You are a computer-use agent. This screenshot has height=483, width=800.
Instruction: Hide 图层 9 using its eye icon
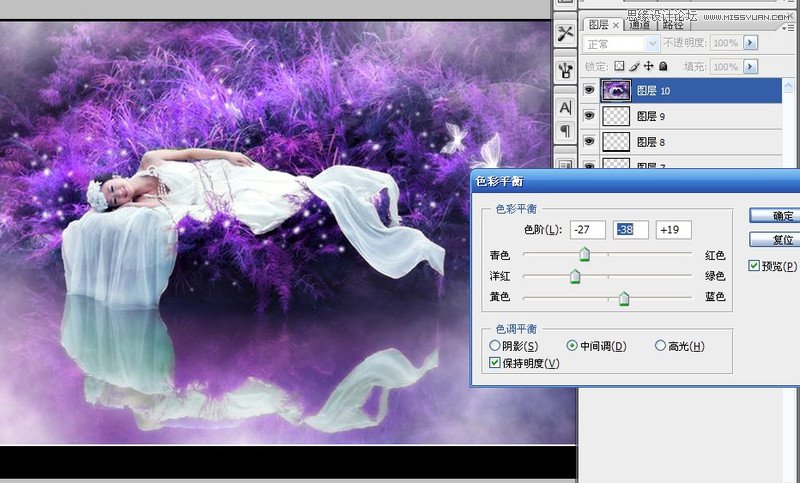coord(589,116)
